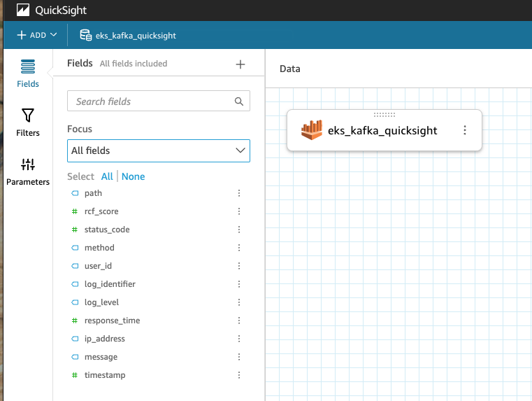Click string type icon of message field
532x401 pixels.
pos(75,357)
